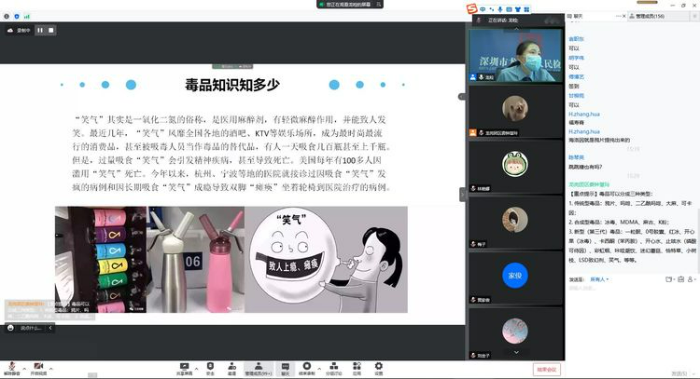Open the share screen icon

tap(184, 368)
